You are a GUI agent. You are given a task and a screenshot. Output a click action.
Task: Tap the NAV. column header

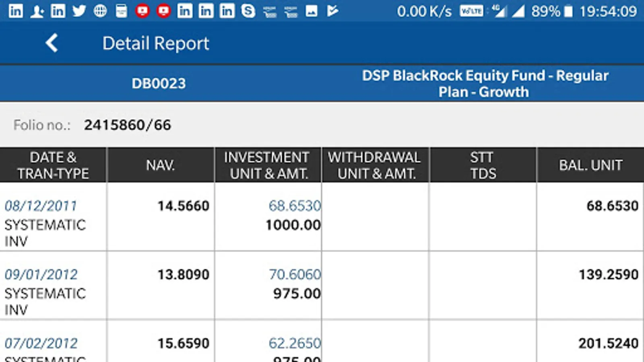(160, 165)
